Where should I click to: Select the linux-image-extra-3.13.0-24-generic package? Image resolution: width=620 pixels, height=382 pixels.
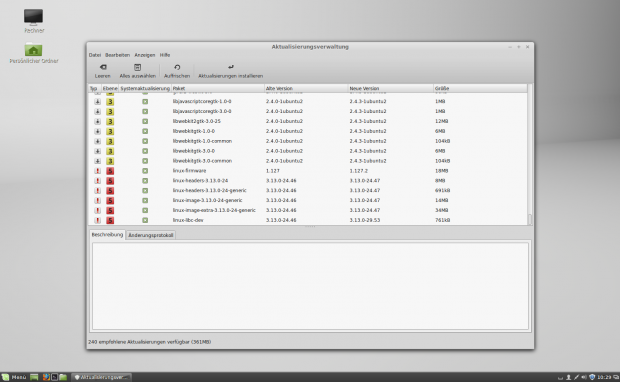click(x=214, y=210)
